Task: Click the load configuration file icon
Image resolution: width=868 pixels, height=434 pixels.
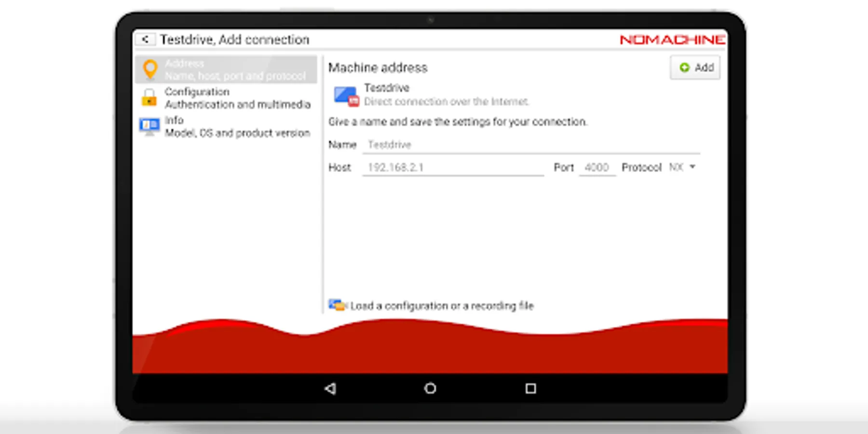Action: tap(338, 305)
